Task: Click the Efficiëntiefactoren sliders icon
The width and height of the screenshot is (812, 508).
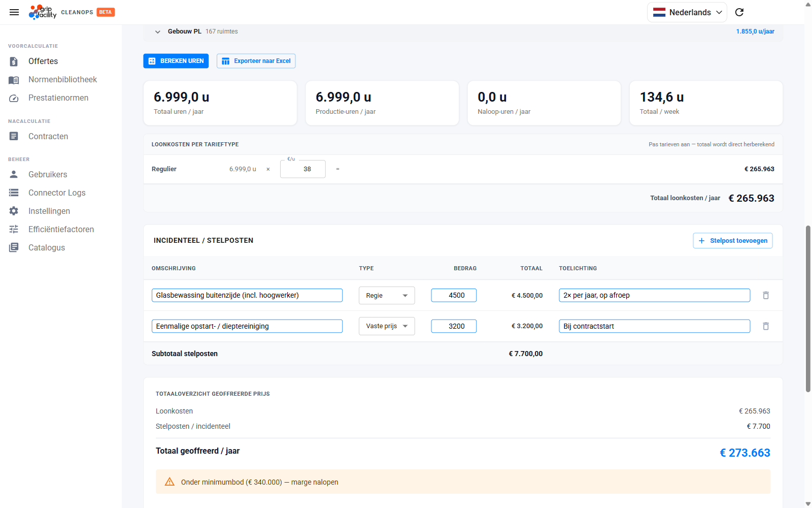Action: [x=14, y=229]
